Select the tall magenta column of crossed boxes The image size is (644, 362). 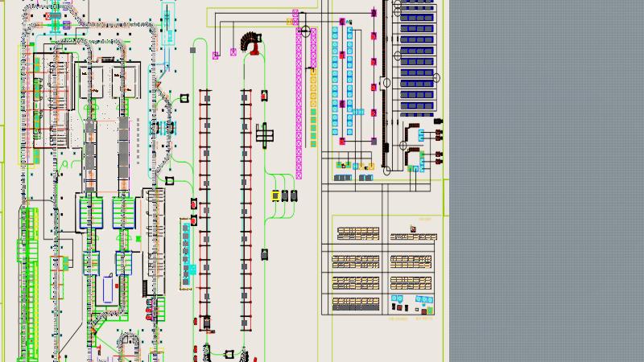point(298,97)
